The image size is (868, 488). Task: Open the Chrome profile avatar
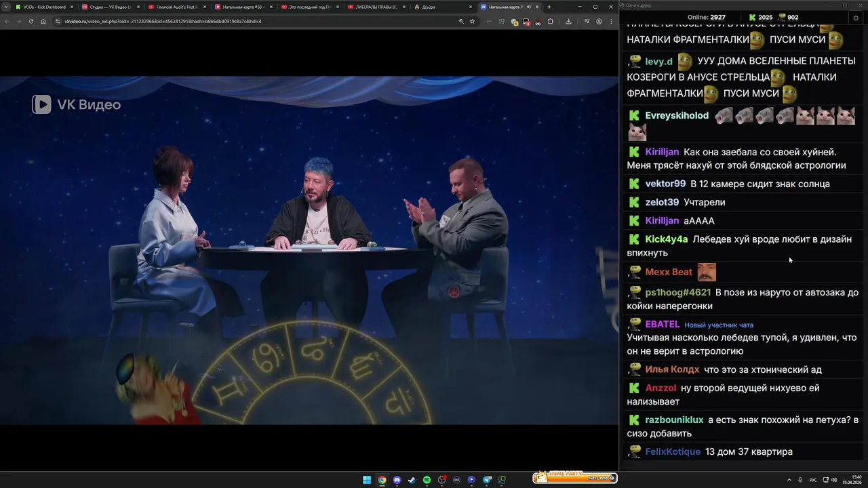tap(599, 21)
